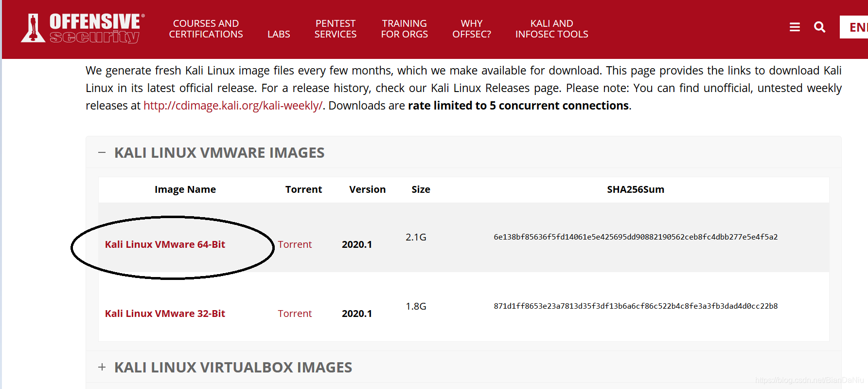The image size is (868, 389).
Task: Click the Kali Linux VMware Images heading
Action: tap(219, 153)
